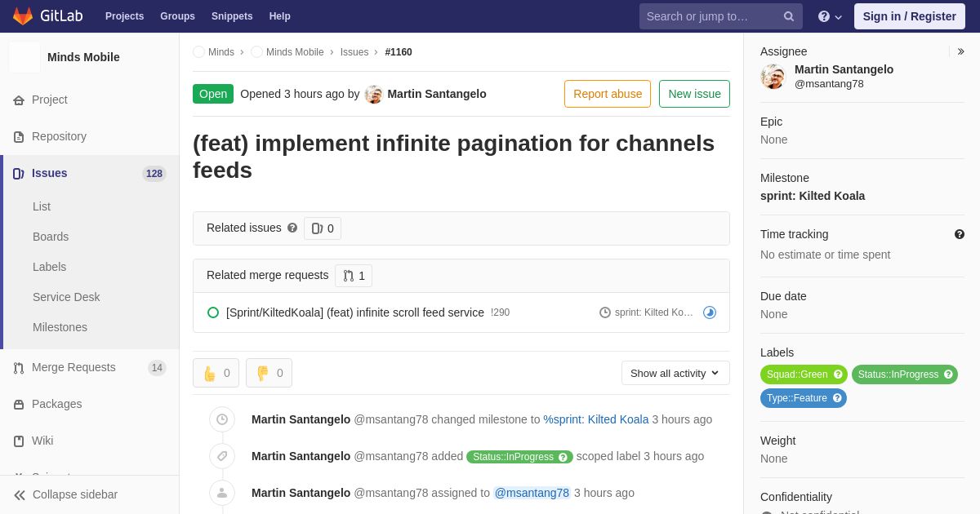Screen dimensions: 980x514
Task: Click the Project home icon in sidebar
Action: [x=19, y=100]
